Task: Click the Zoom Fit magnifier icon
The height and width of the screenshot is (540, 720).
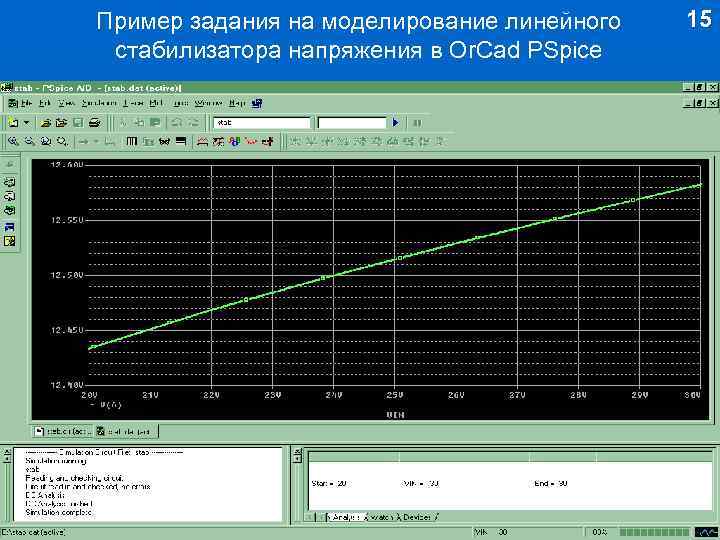Action: [62, 141]
